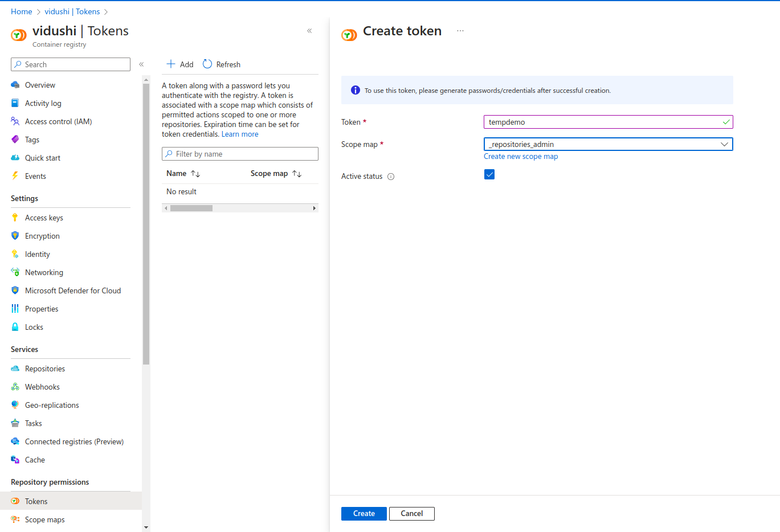Collapse the Tokens list panel
This screenshot has width=780, height=532.
(x=309, y=31)
